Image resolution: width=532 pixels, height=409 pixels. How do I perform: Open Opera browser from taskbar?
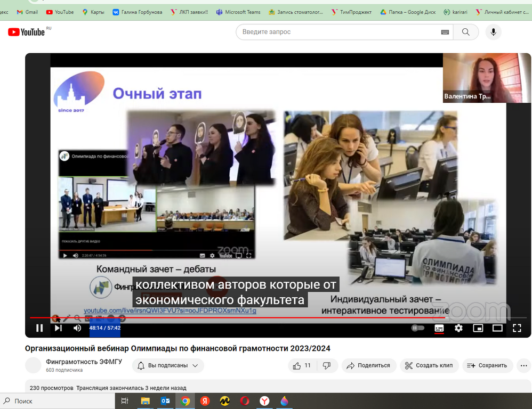pyautogui.click(x=245, y=401)
